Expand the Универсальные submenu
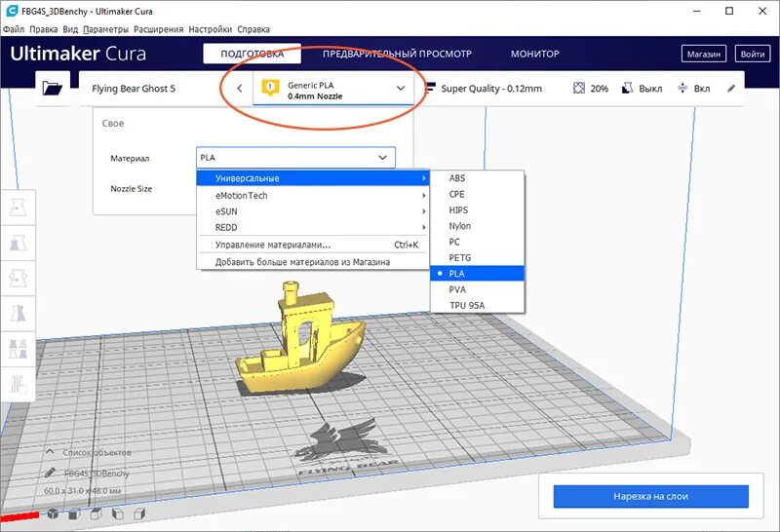The height and width of the screenshot is (532, 780). (312, 178)
